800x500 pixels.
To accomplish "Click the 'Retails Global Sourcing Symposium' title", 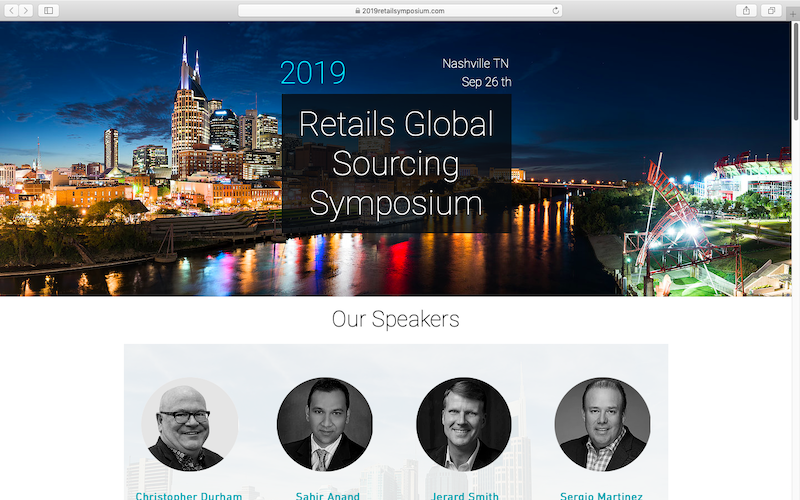I will (396, 164).
